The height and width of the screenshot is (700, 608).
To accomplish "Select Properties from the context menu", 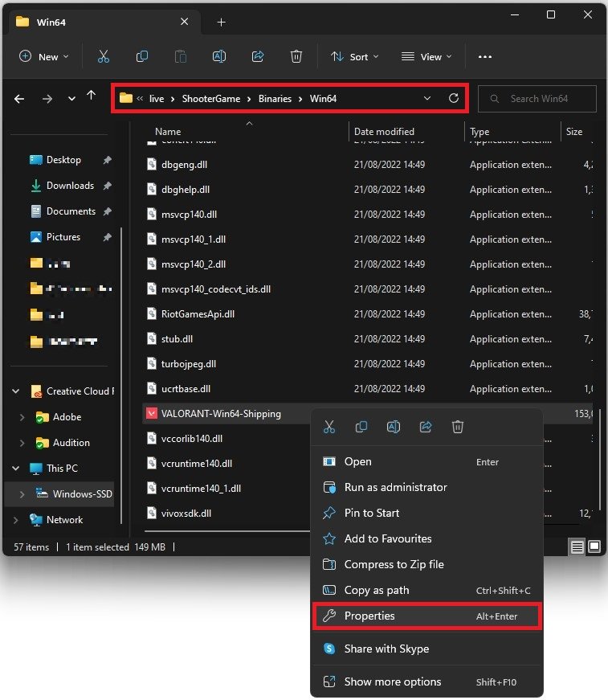I will tap(369, 616).
